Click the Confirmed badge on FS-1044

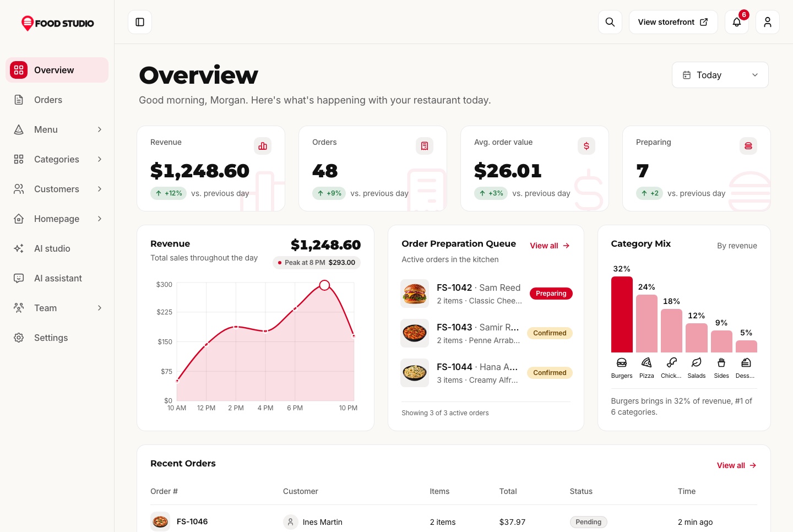pos(550,373)
